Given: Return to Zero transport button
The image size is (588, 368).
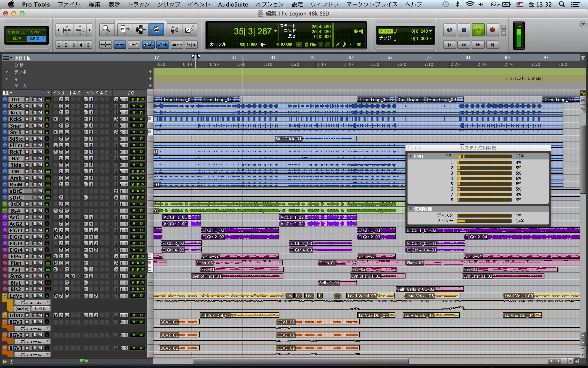Looking at the screenshot, I should pyautogui.click(x=450, y=45).
